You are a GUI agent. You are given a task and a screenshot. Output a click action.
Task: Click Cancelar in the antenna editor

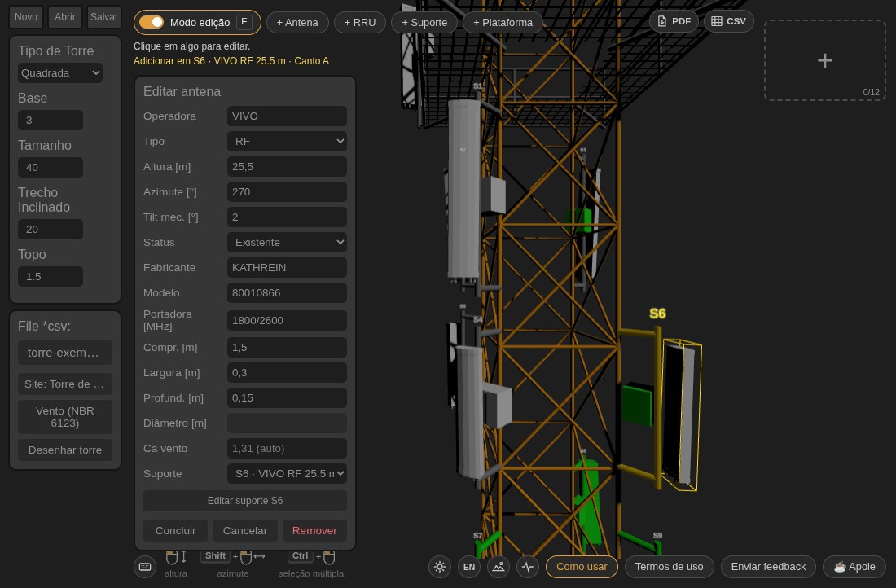coord(245,531)
